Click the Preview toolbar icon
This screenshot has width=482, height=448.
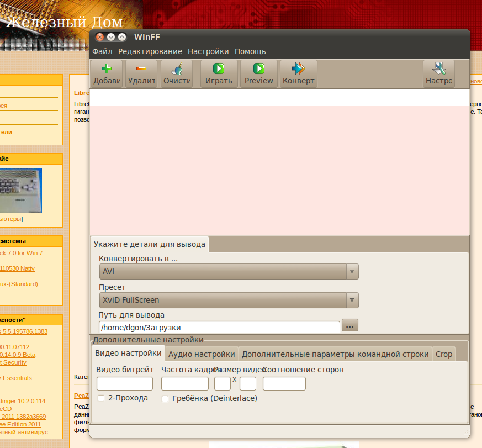[x=259, y=69]
